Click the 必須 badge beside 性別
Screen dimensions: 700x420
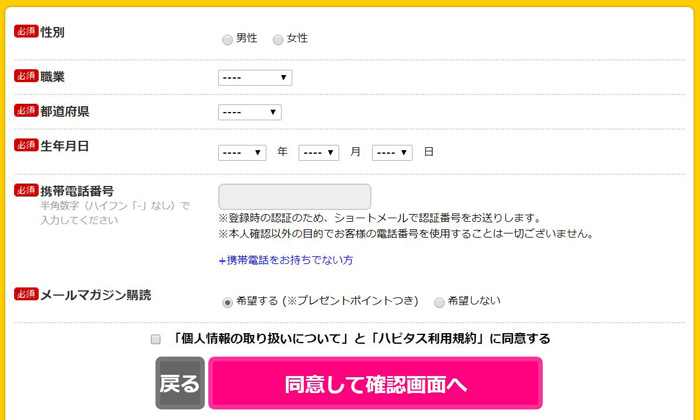pos(26,31)
